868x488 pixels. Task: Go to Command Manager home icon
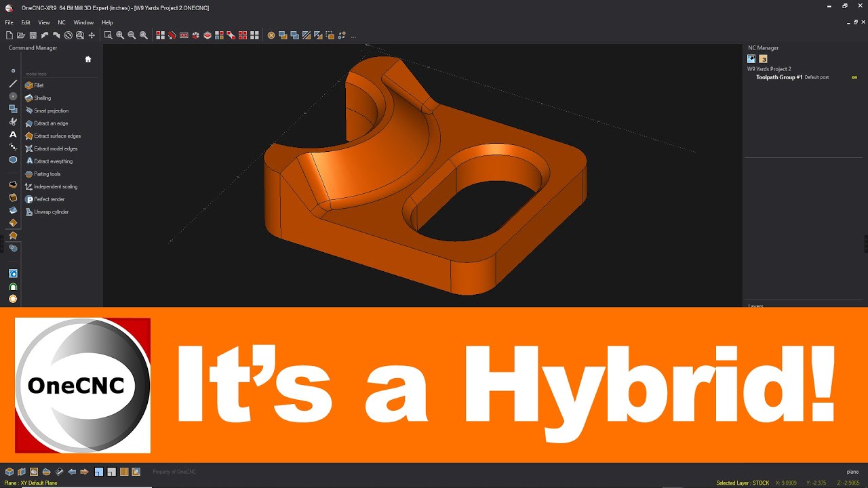tap(87, 59)
